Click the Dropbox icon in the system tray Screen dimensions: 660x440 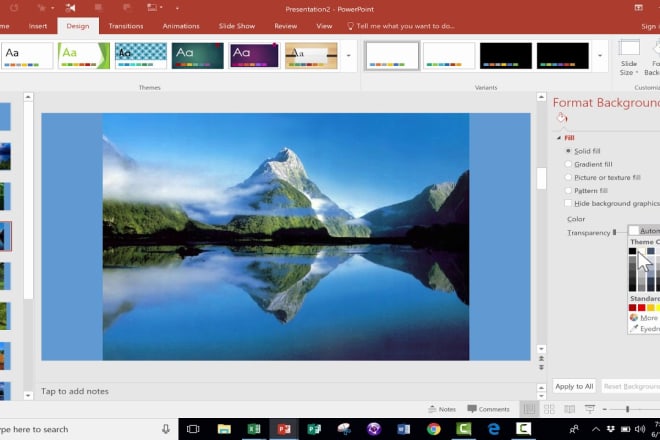(x=611, y=429)
